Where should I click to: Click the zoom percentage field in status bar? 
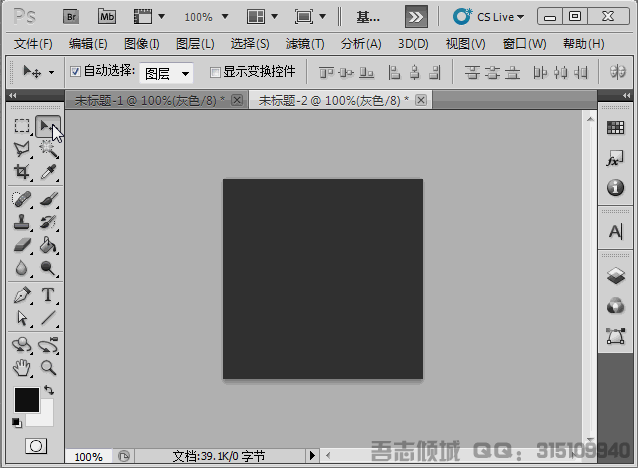[x=88, y=457]
